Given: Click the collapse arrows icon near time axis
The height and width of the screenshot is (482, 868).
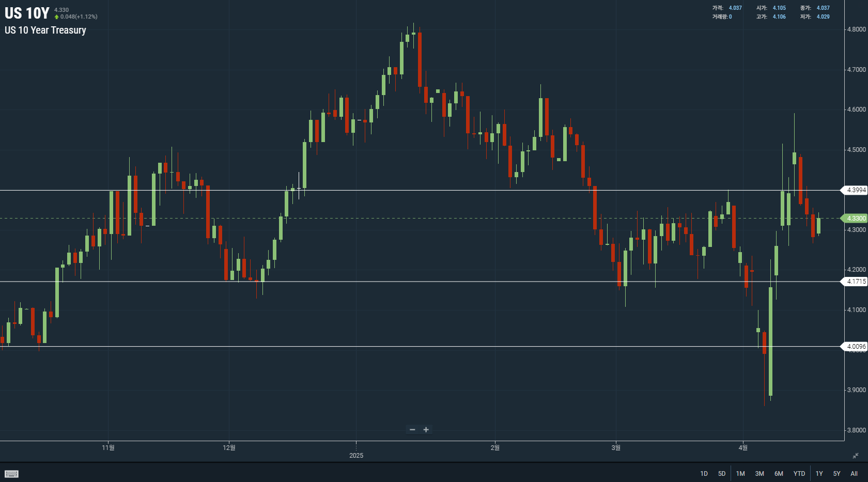Looking at the screenshot, I should [x=856, y=456].
